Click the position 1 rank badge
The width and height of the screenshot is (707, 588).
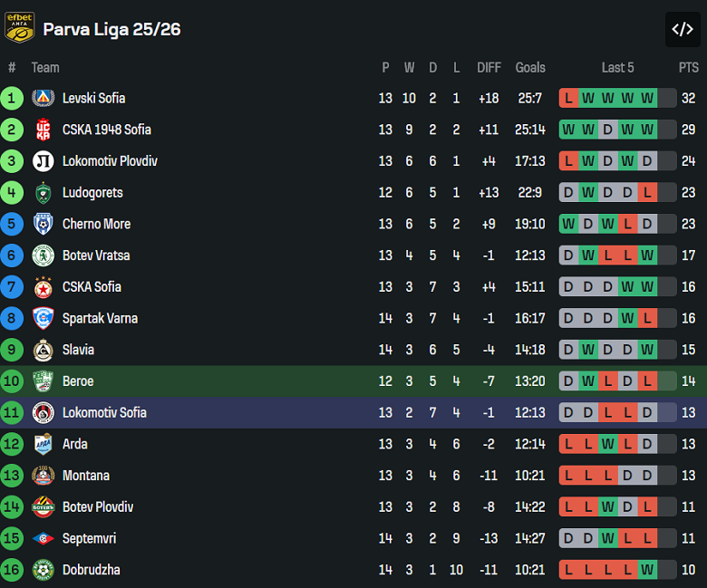click(x=12, y=98)
